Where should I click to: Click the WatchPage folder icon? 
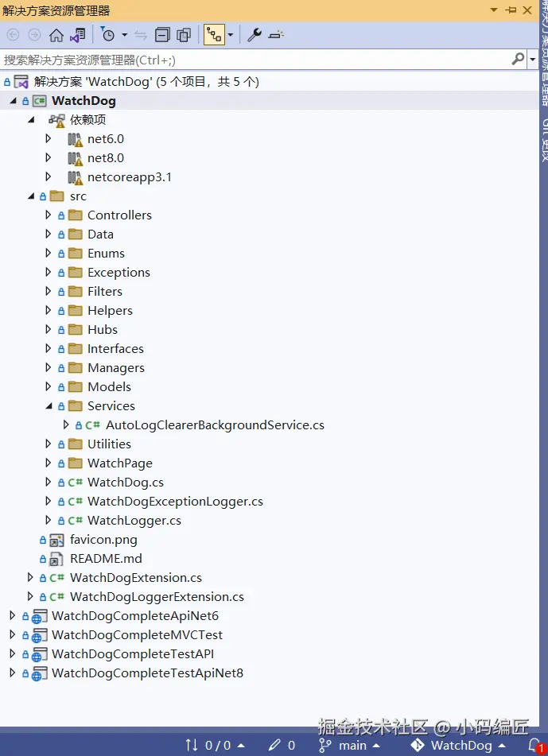76,463
